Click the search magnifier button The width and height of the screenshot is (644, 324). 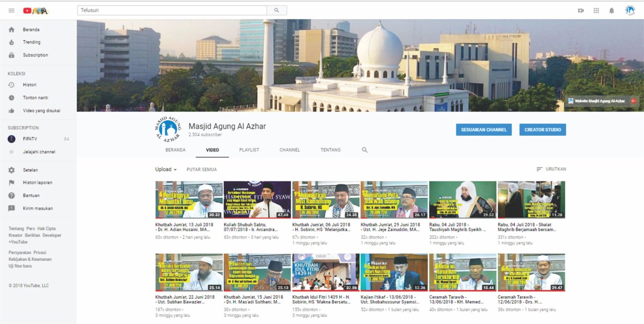point(277,10)
